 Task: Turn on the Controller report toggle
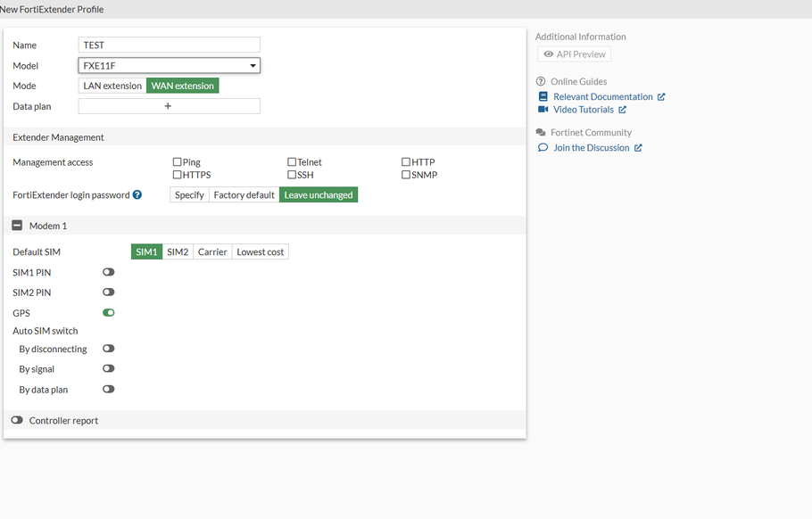(x=17, y=420)
